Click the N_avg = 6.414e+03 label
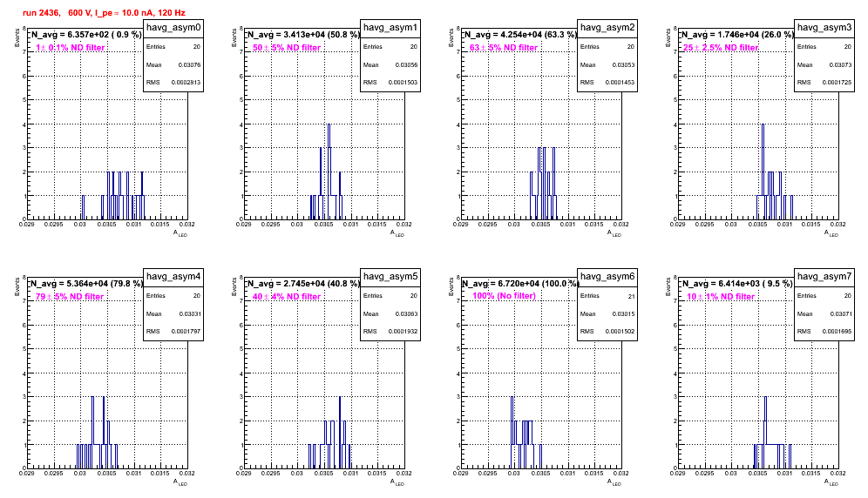Image resolution: width=868 pixels, height=498 pixels. coord(736,284)
